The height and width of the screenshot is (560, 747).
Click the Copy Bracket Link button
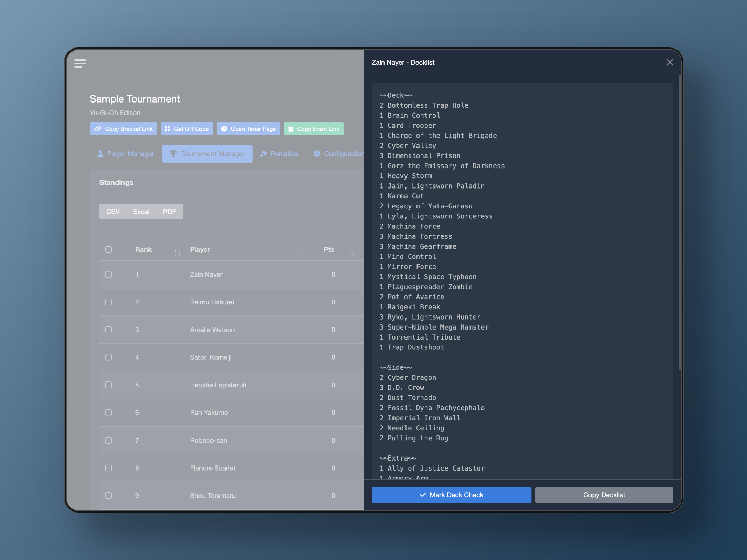point(123,129)
